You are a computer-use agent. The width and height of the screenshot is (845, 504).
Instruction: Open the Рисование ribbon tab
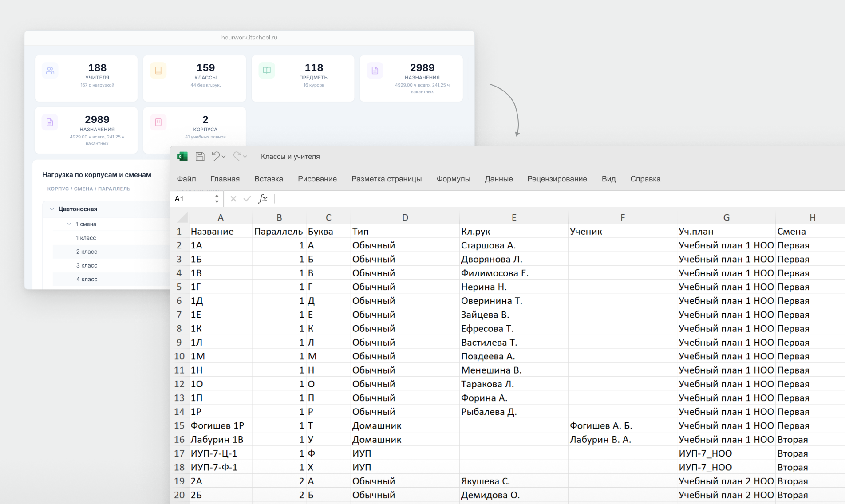click(x=317, y=179)
